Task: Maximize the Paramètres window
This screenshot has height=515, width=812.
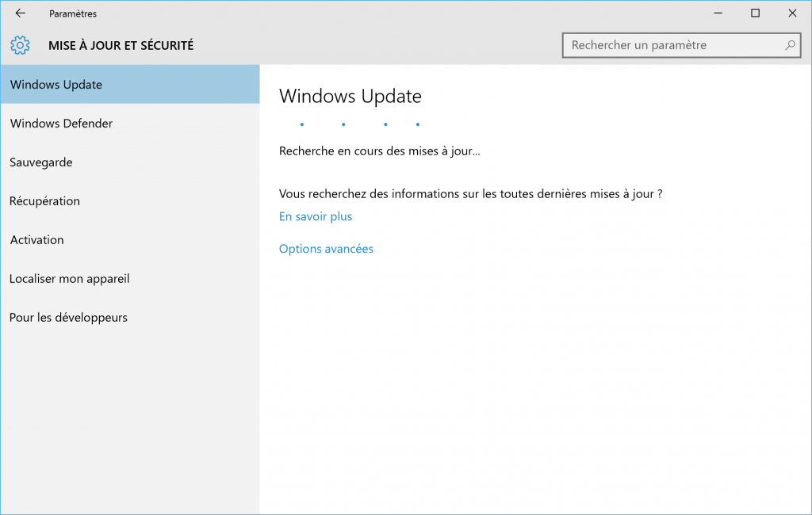Action: click(755, 13)
